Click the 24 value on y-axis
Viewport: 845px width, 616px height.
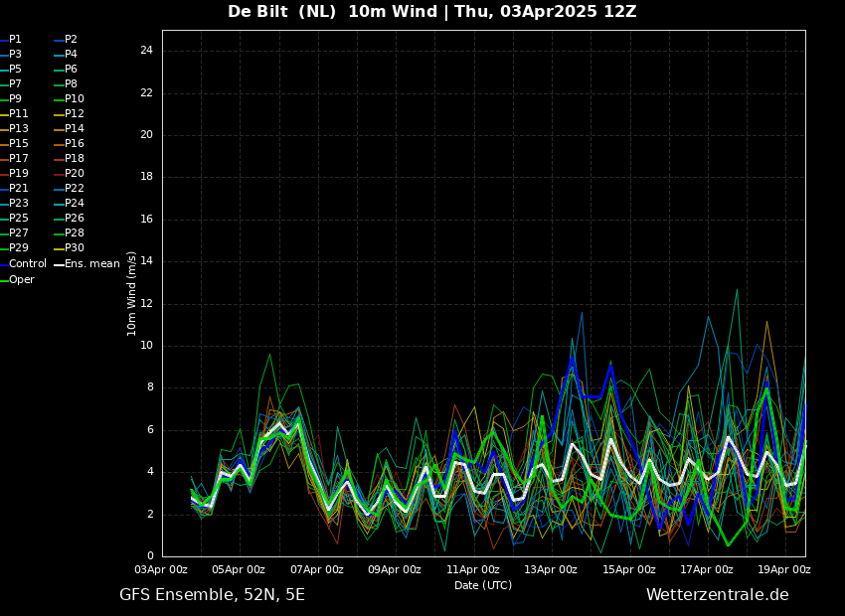pos(146,51)
